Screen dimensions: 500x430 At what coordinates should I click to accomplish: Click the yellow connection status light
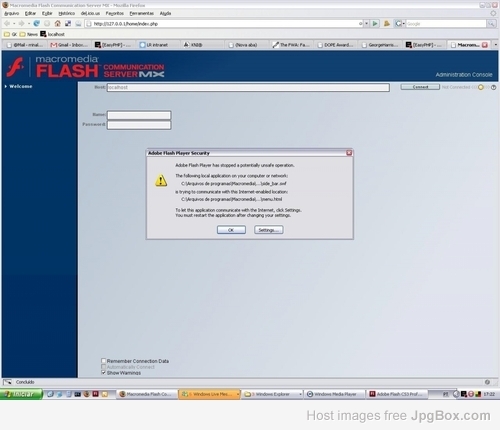coord(481,87)
